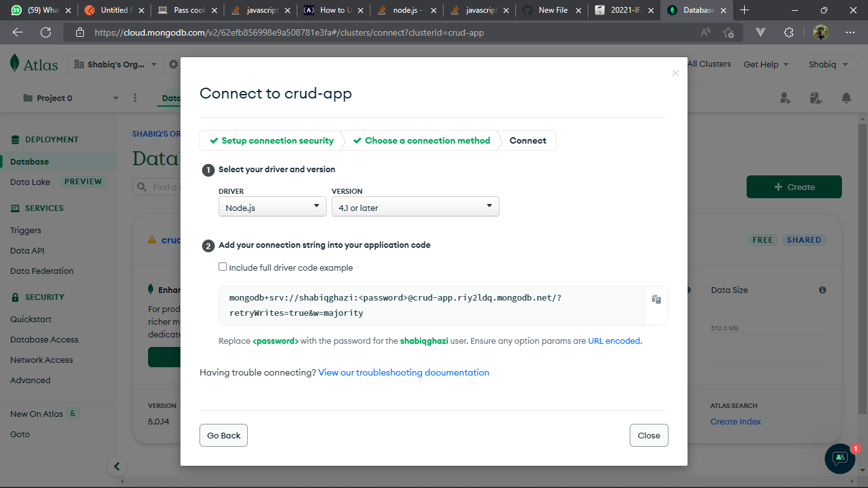Viewport: 868px width, 488px height.
Task: Open the Project 0 kebab menu
Action: coord(135,97)
